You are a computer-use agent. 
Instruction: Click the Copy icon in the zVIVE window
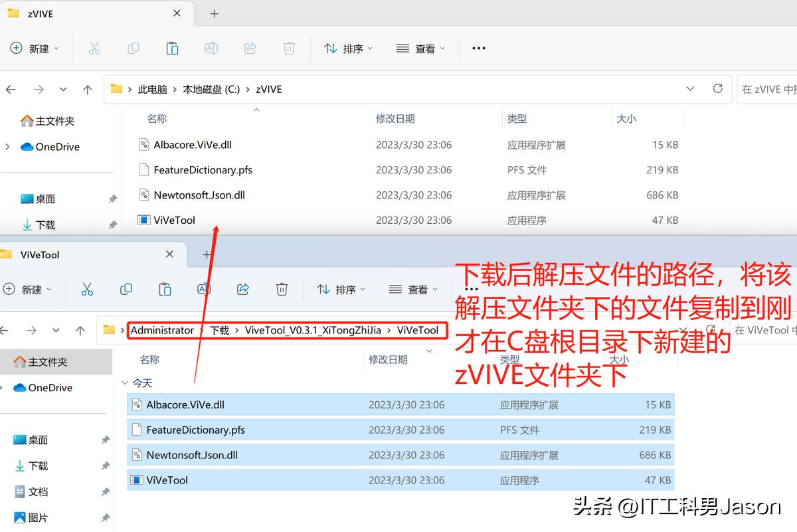tap(133, 47)
